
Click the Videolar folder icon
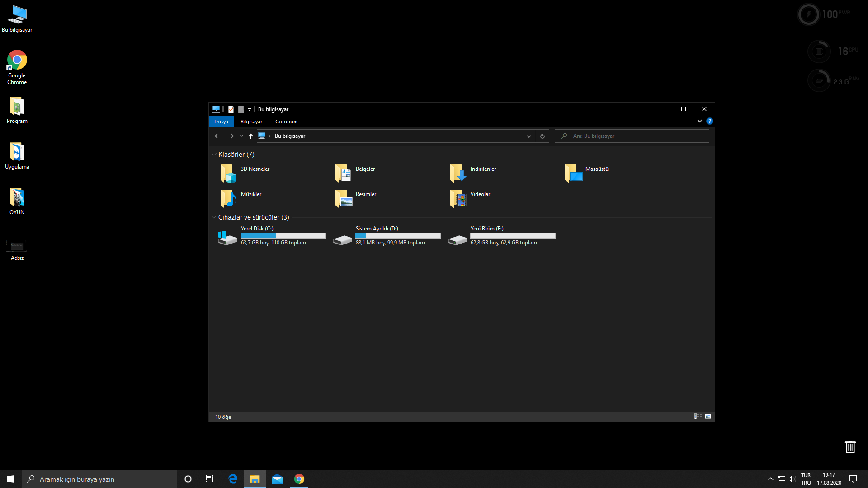pyautogui.click(x=458, y=199)
